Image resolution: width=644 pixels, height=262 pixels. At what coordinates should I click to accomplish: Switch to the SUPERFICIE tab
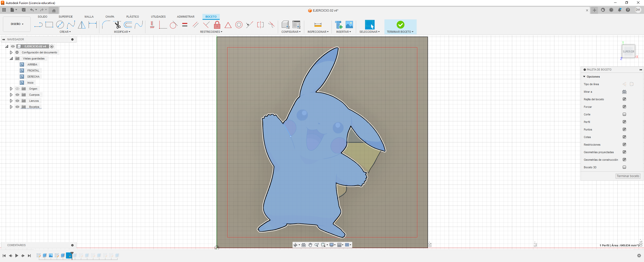pos(66,17)
